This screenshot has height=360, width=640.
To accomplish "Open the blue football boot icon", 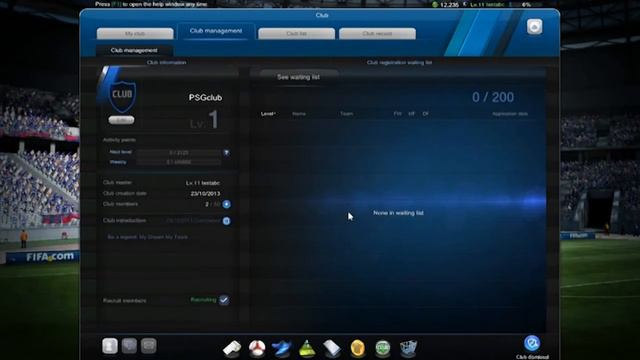I will coord(282,349).
